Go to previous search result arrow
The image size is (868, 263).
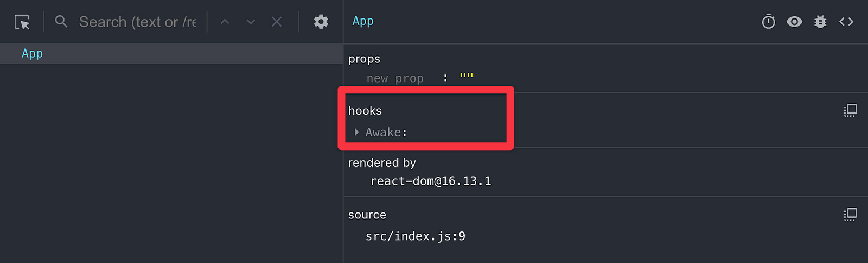pyautogui.click(x=225, y=22)
